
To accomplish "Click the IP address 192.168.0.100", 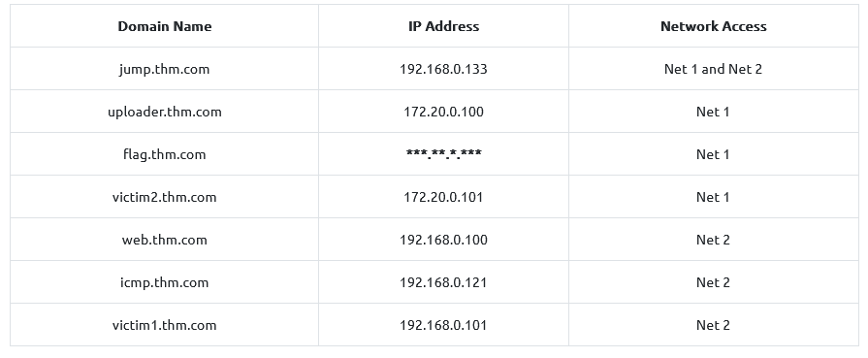I will click(443, 240).
